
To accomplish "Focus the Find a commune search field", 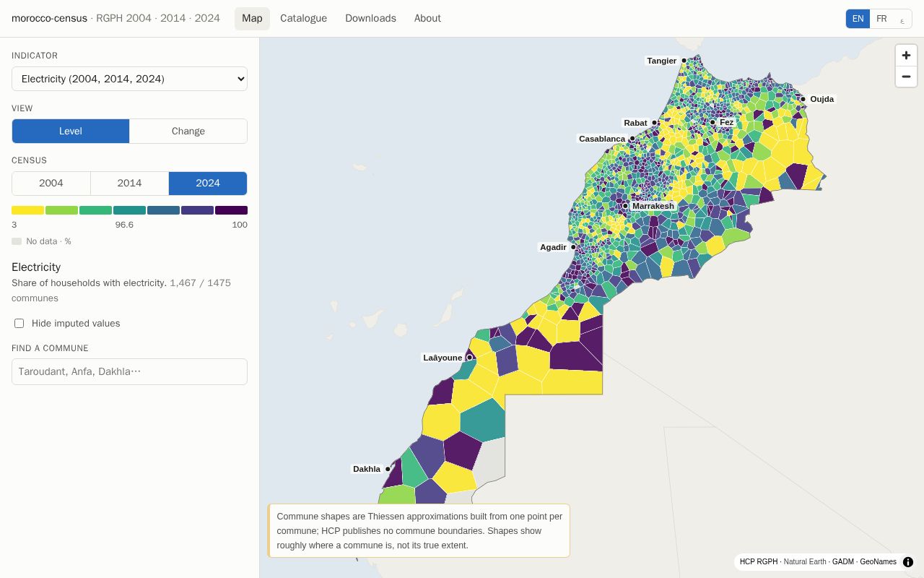I will coord(129,371).
